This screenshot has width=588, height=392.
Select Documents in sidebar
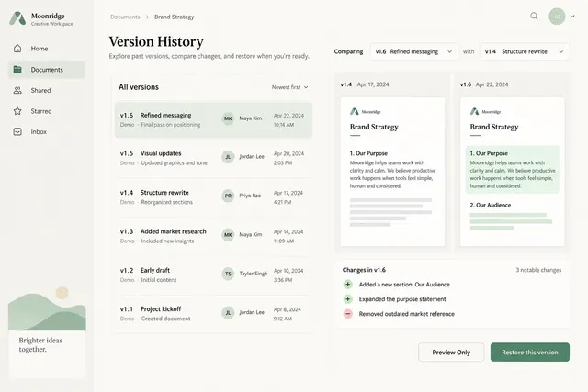47,70
